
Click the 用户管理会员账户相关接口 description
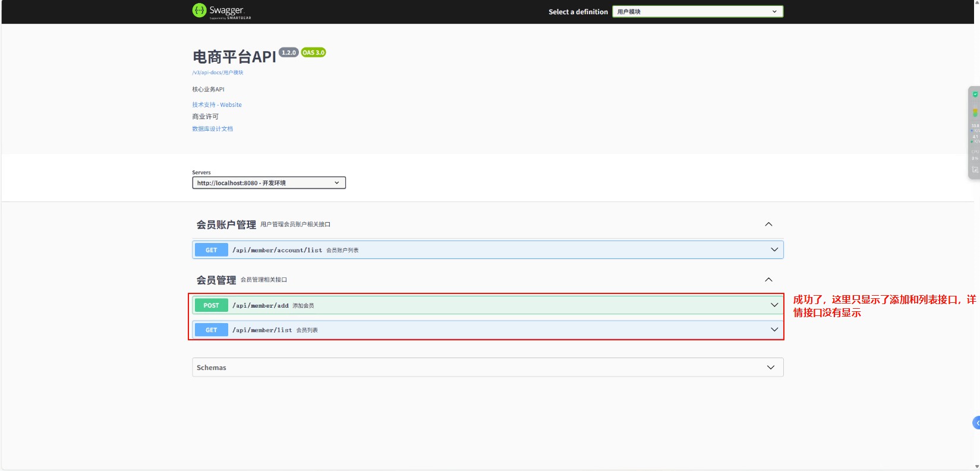pos(295,225)
